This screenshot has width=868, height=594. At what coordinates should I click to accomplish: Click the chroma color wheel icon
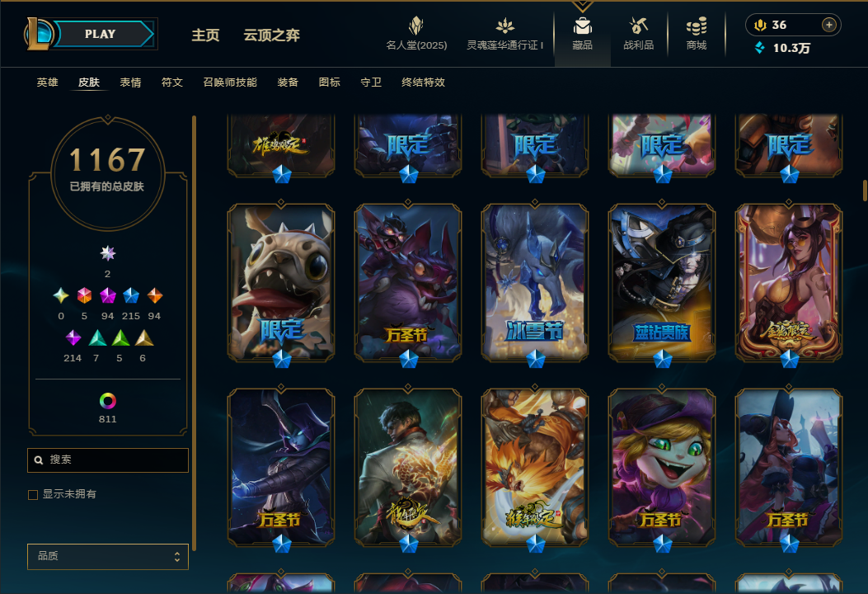point(107,401)
